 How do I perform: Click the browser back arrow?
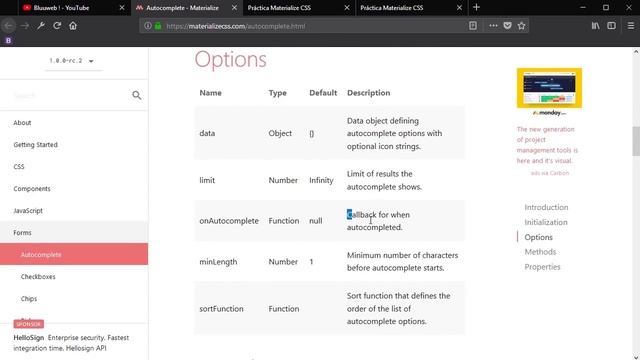tap(9, 26)
